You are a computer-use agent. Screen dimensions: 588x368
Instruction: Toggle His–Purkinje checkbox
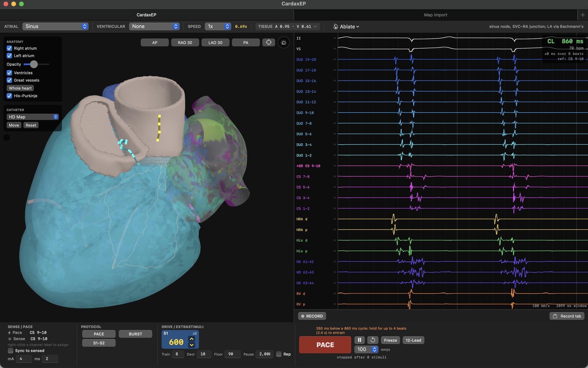[9, 96]
